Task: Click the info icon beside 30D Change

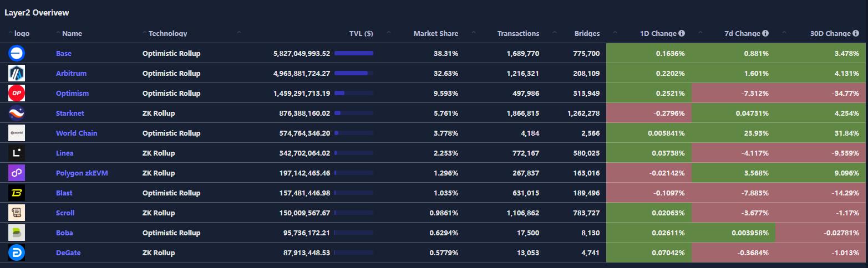Action: tap(856, 33)
